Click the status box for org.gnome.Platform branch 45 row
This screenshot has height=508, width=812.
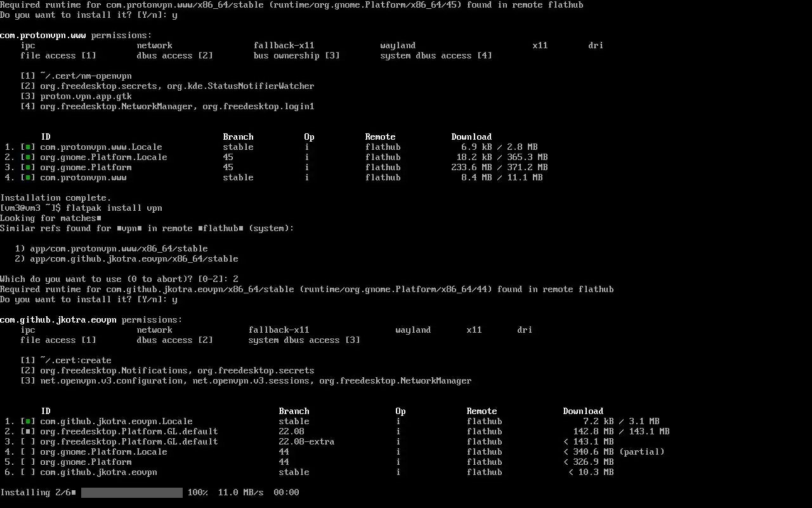point(28,168)
